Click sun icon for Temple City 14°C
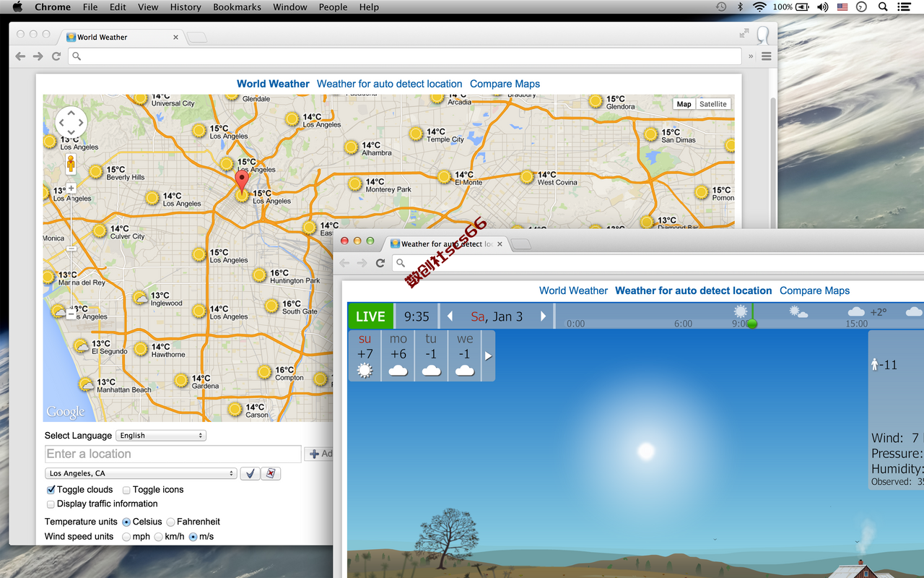924x578 pixels. [416, 134]
